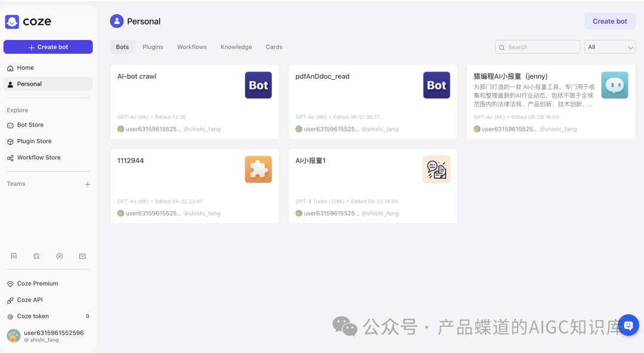Open Coze Premium

pos(48,284)
